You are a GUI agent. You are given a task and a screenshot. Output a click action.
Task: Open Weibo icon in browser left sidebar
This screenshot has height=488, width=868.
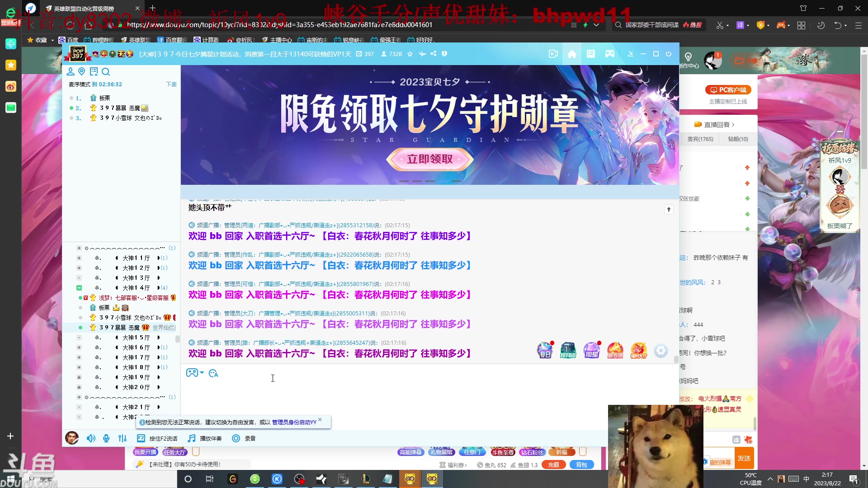[11, 86]
